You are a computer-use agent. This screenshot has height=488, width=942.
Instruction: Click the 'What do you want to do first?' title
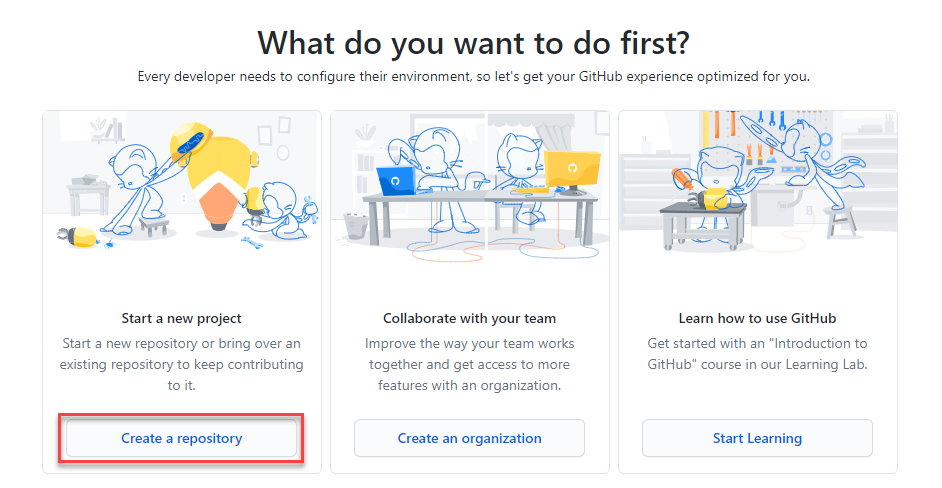(473, 43)
